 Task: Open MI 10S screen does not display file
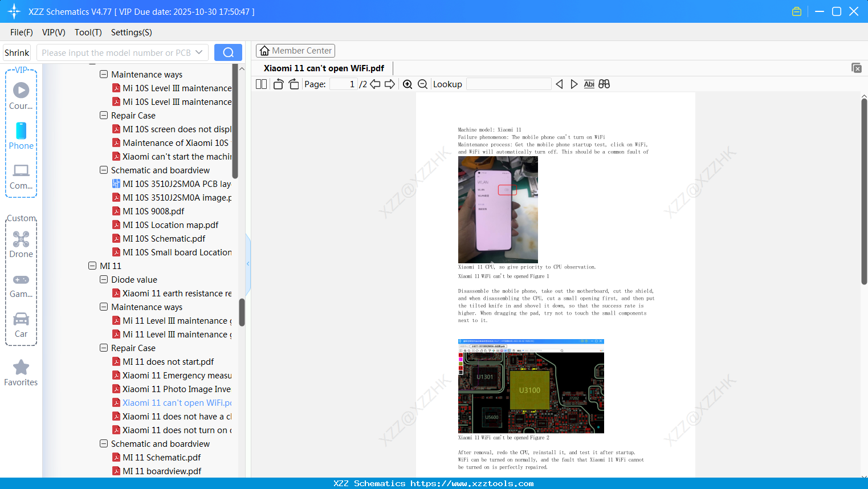point(172,129)
